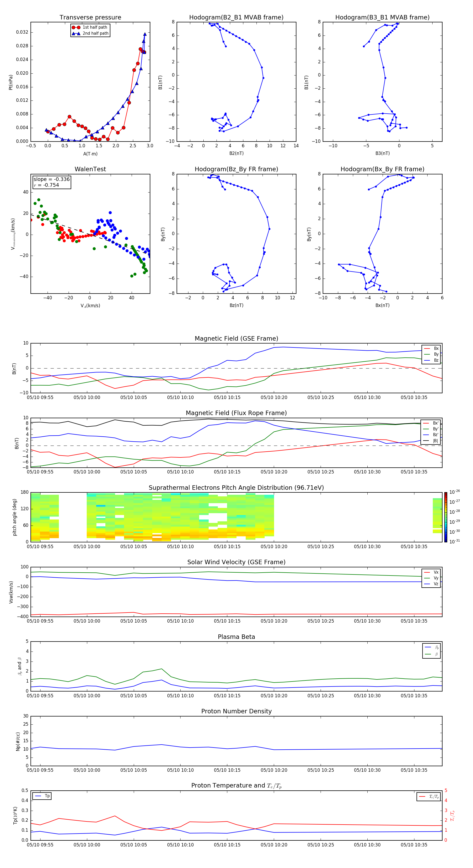This screenshot has width=473, height=868.
Task: Click 'Hodogram(B3_B1 MVAB frame)' title
Action: point(382,18)
